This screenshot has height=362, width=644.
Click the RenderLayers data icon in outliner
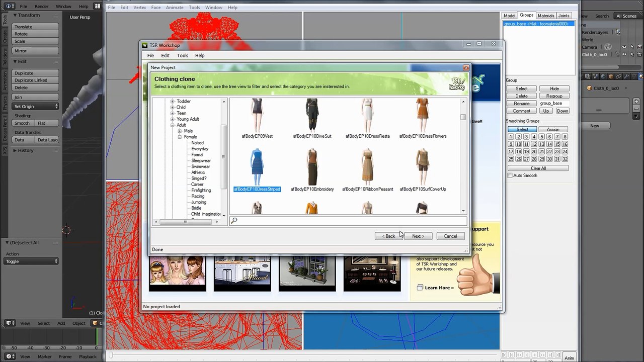618,32
